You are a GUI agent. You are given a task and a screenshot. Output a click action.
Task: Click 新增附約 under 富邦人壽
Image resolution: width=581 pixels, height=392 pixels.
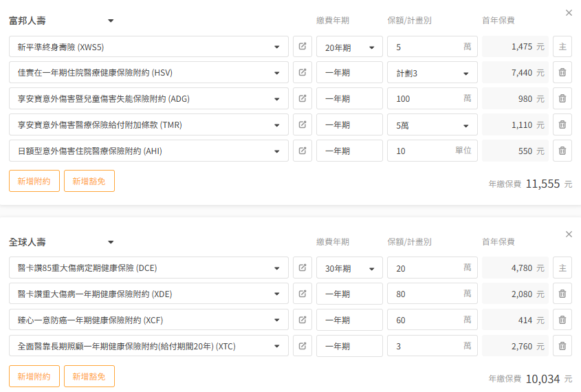click(x=34, y=181)
